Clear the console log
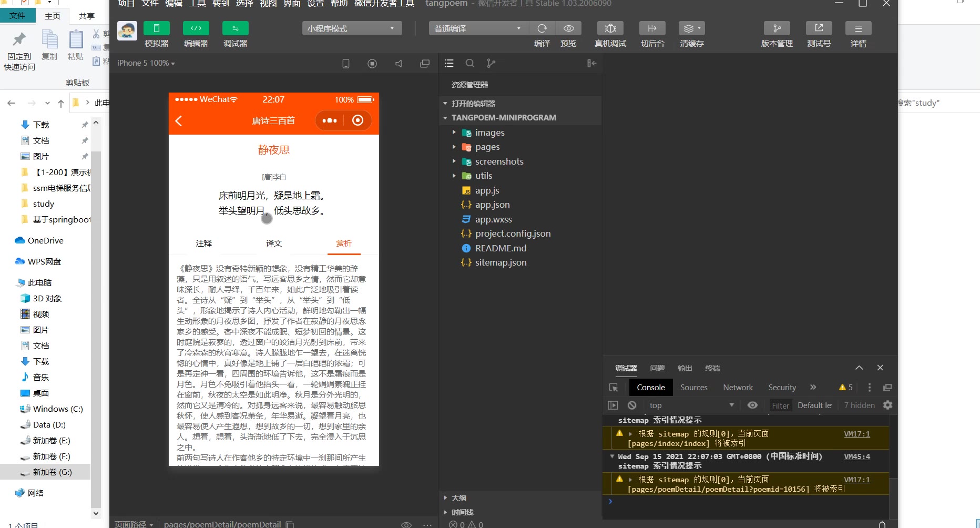The height and width of the screenshot is (528, 980). pyautogui.click(x=632, y=405)
